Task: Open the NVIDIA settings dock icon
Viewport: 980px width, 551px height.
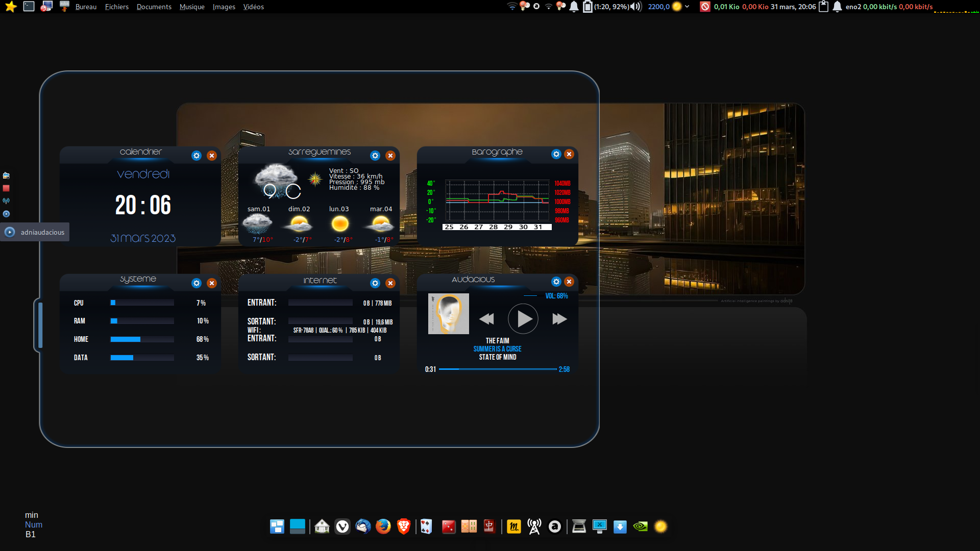Action: [641, 526]
